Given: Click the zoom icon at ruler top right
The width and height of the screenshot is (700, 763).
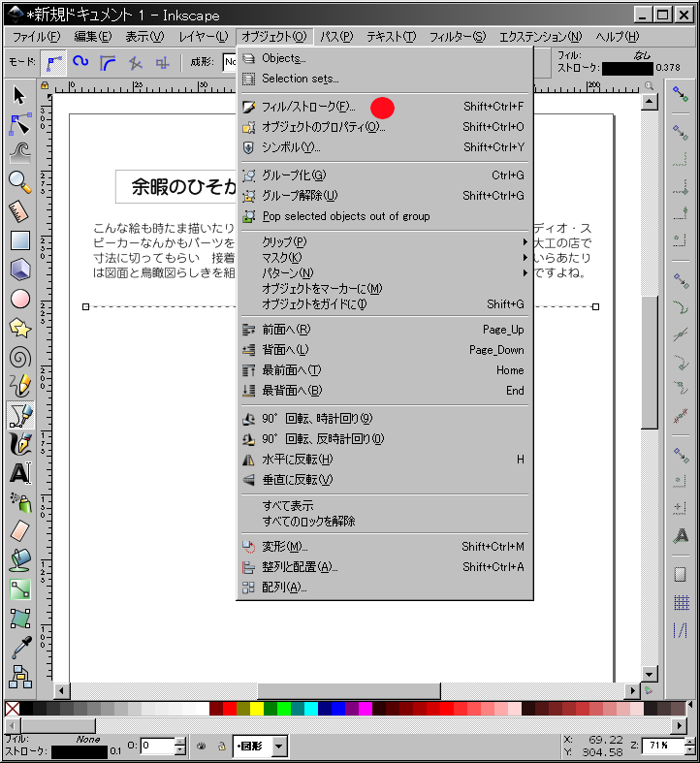Looking at the screenshot, I should click(x=649, y=85).
